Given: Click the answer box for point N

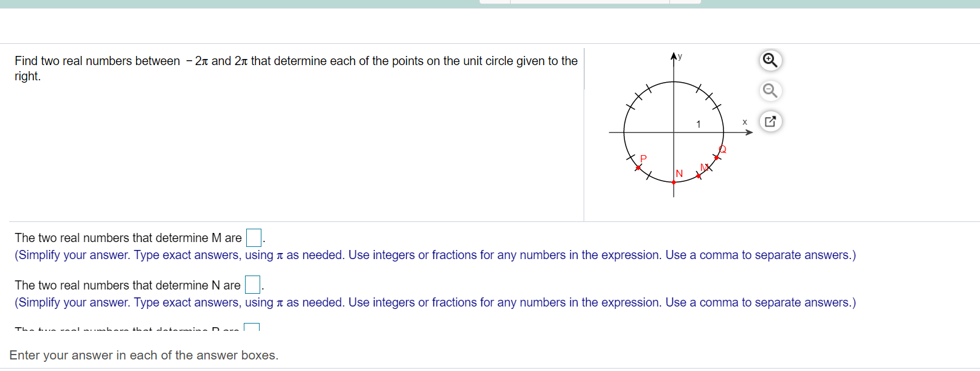Looking at the screenshot, I should 251,285.
